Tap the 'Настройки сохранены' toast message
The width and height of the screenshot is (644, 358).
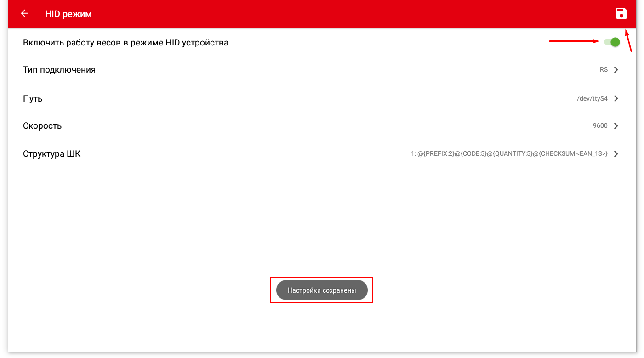click(x=322, y=290)
